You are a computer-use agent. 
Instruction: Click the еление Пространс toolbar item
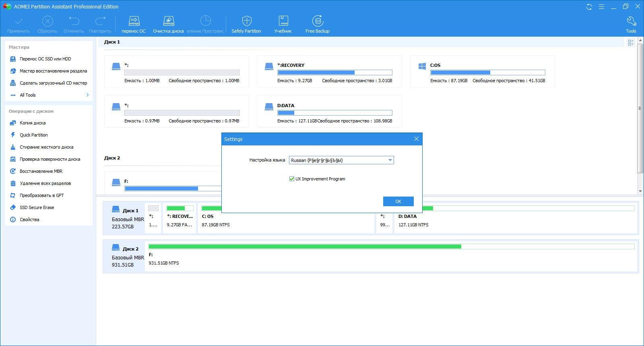pos(205,24)
